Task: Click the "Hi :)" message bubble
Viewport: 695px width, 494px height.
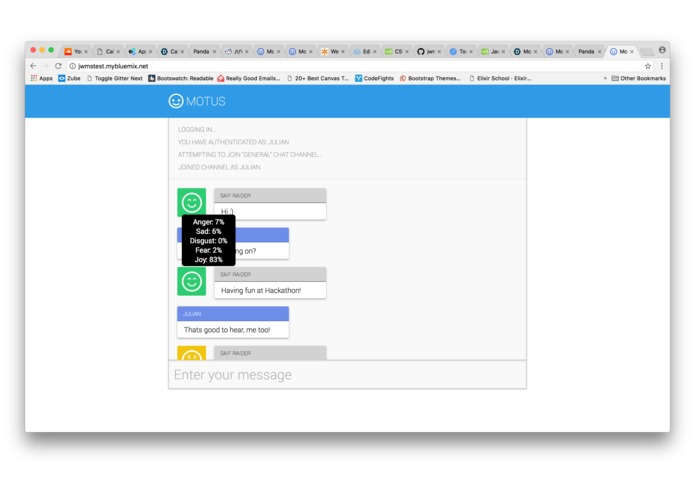Action: 270,211
